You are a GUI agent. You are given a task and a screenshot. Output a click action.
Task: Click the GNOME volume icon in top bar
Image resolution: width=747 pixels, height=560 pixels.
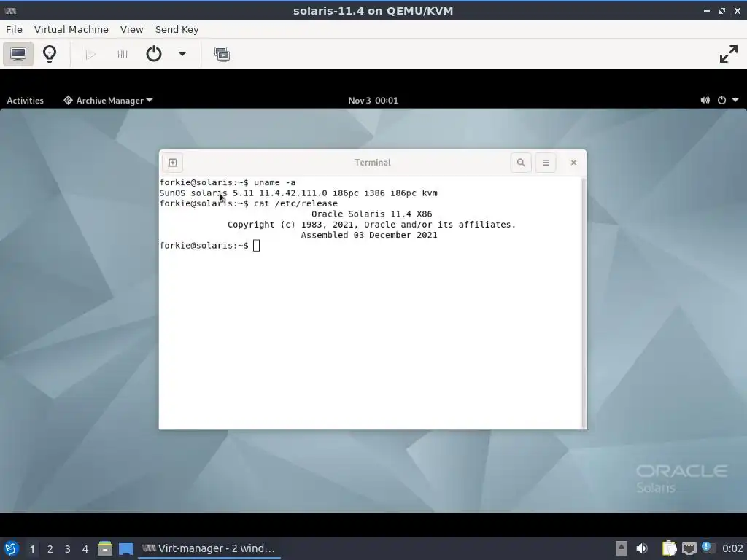(x=705, y=101)
